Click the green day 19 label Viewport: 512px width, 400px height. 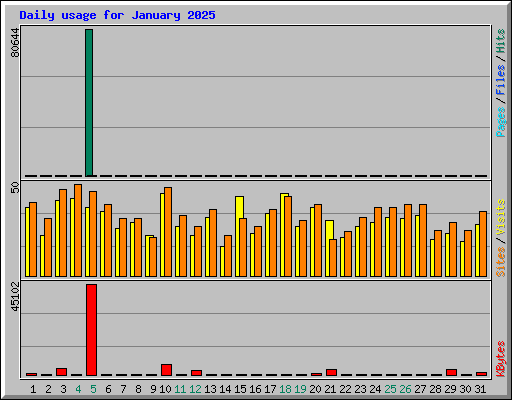[300, 389]
